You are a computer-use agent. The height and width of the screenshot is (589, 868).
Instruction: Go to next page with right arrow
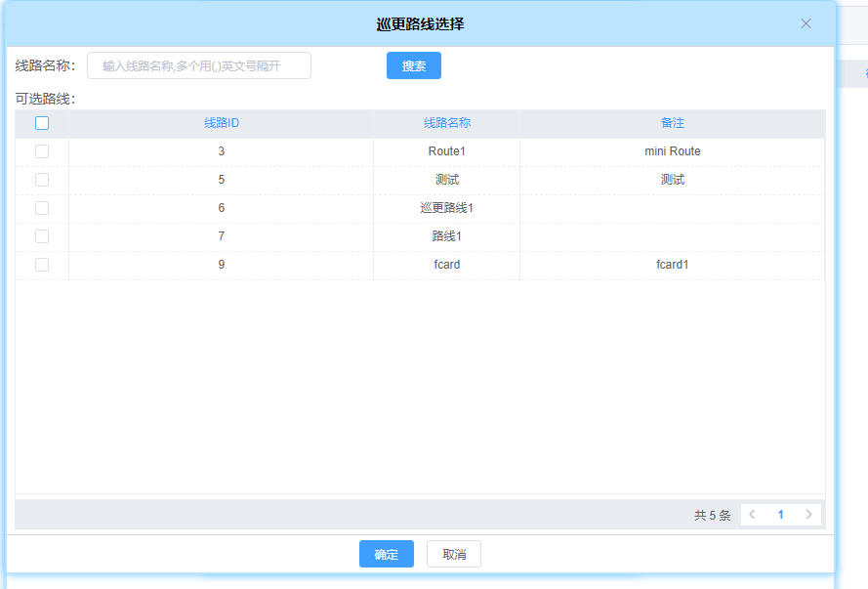coord(808,515)
